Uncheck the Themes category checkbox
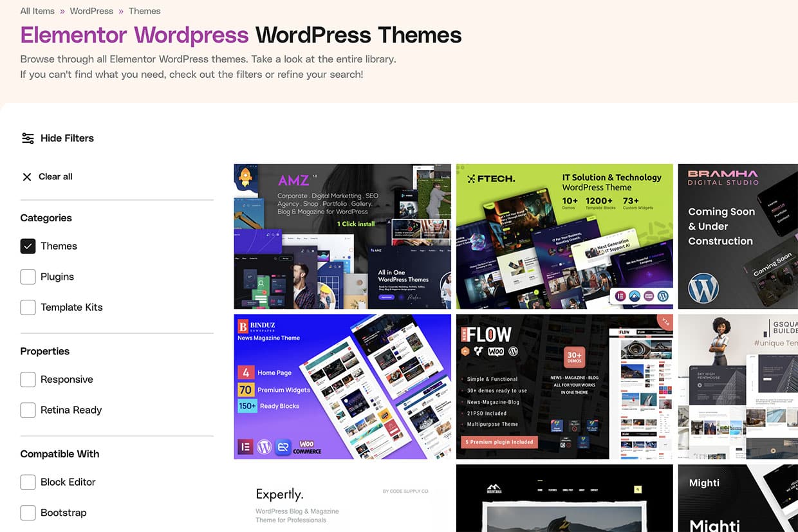This screenshot has height=532, width=798. [28, 246]
